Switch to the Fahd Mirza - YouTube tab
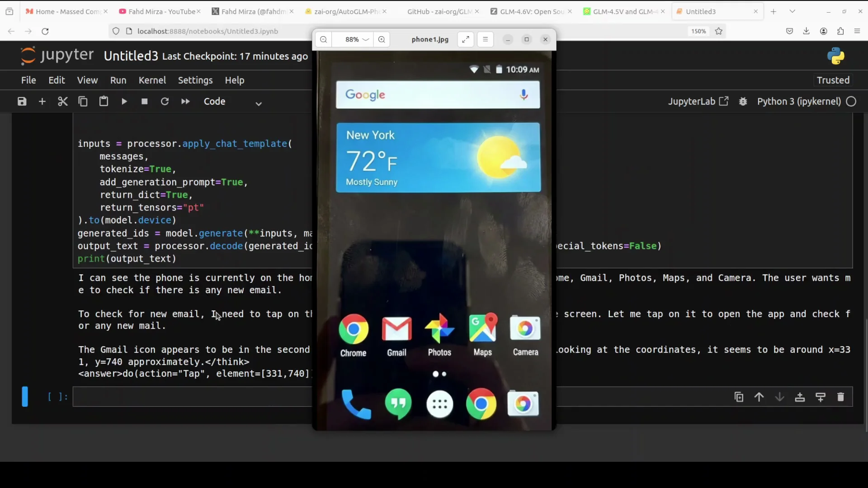Viewport: 868px width, 488px height. (159, 12)
